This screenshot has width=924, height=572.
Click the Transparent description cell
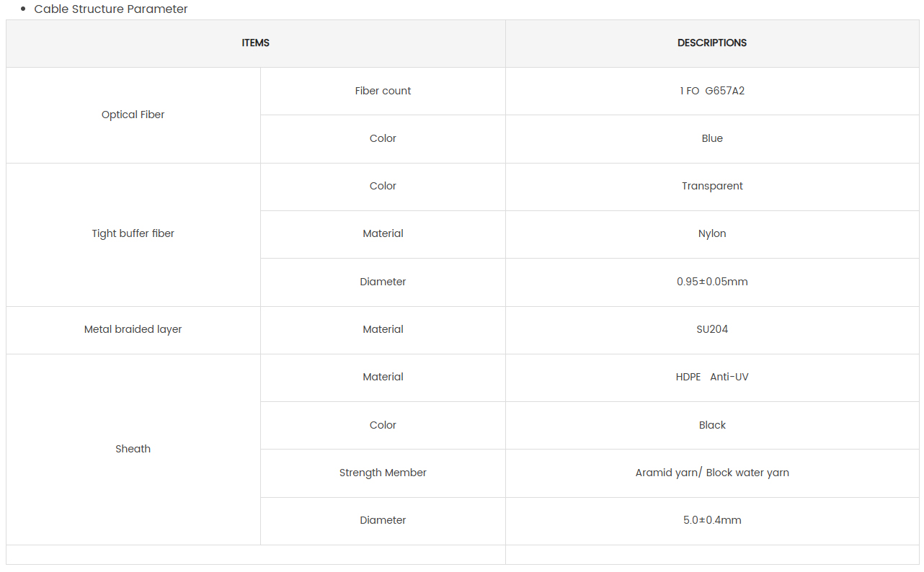click(712, 187)
